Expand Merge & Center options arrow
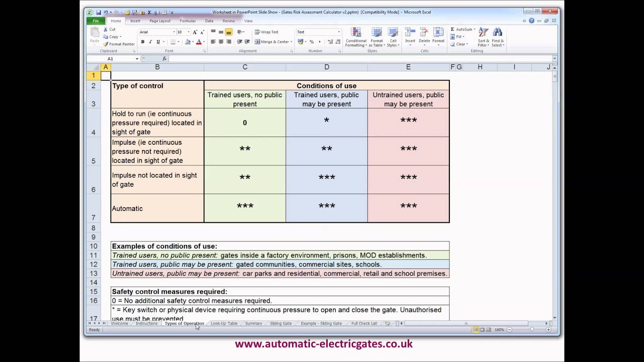Viewport: 644px width, 362px height. [291, 42]
